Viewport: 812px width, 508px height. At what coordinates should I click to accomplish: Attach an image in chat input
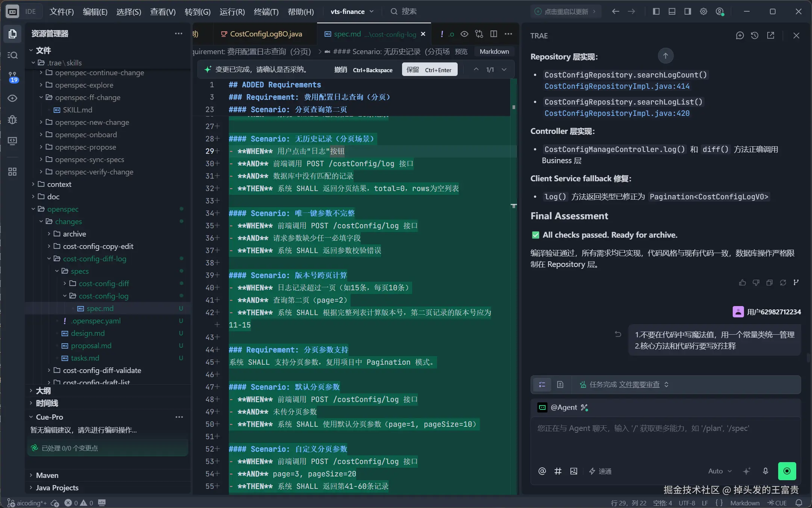(x=573, y=471)
